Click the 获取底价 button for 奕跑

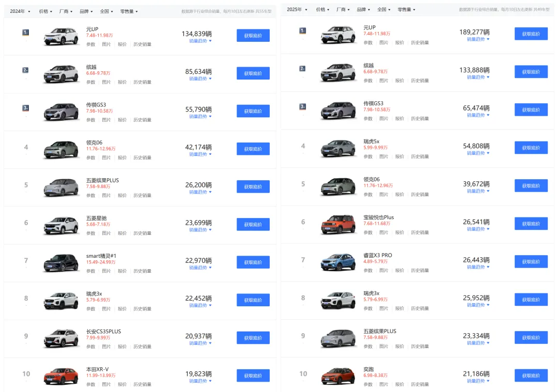[x=531, y=375]
